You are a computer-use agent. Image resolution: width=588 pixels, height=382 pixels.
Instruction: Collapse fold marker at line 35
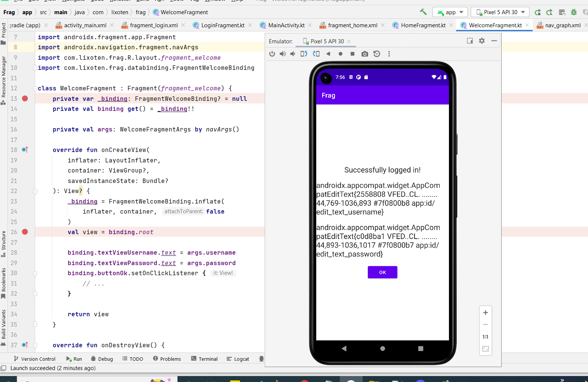(x=35, y=324)
